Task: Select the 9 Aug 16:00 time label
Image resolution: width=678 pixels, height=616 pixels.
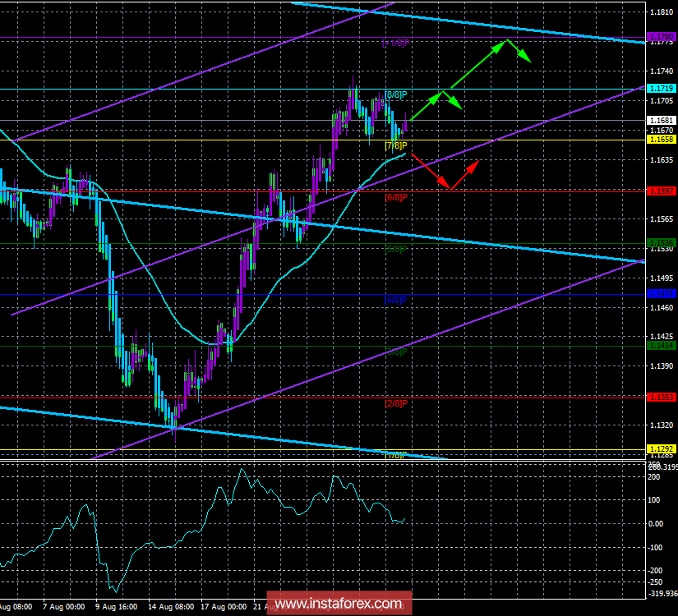Action: click(x=117, y=607)
